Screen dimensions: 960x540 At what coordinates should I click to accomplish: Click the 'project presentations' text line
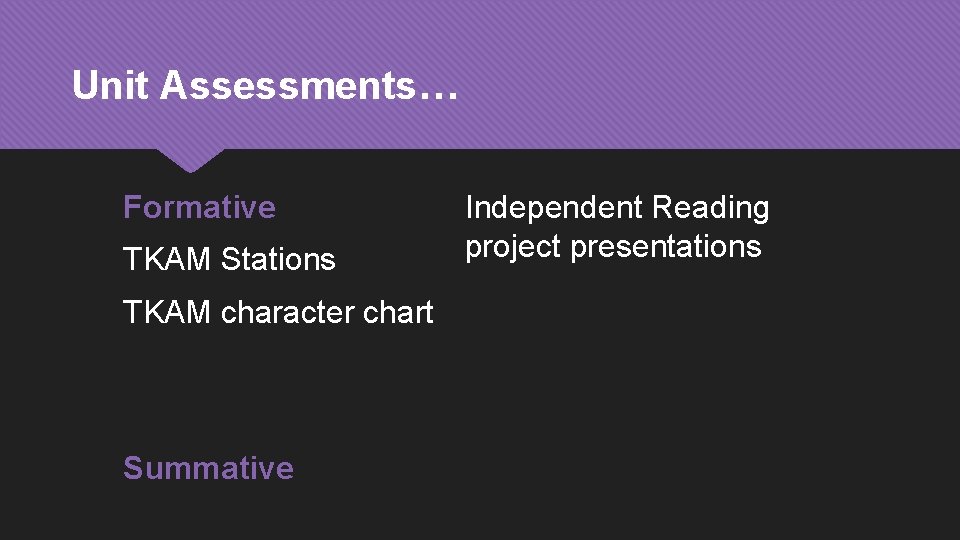pos(613,247)
